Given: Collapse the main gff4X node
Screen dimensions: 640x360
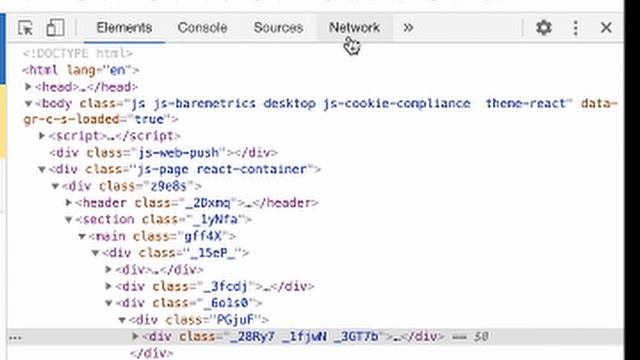Looking at the screenshot, I should click(82, 236).
